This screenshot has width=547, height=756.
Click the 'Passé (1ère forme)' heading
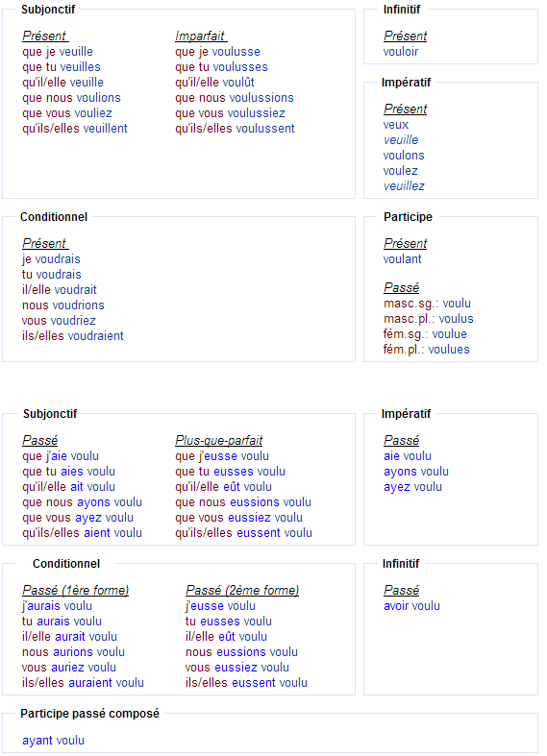click(75, 591)
